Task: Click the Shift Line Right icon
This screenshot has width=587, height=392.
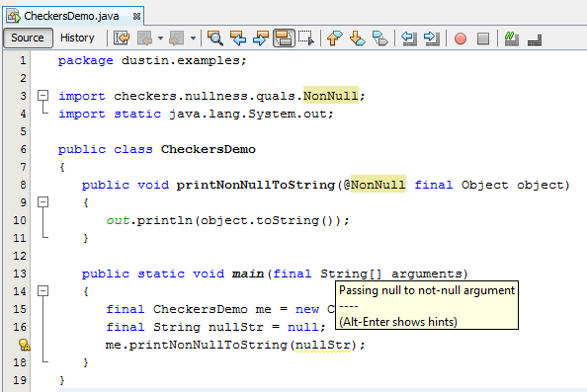Action: click(x=432, y=39)
